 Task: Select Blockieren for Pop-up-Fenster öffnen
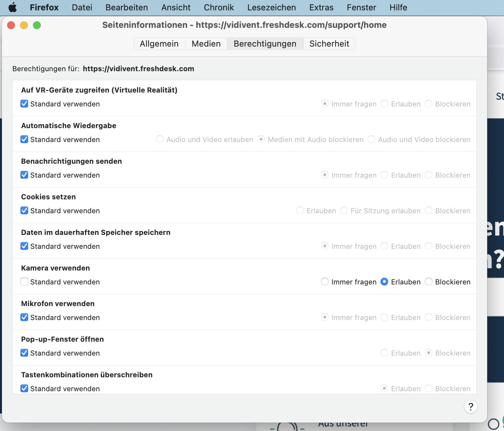tap(429, 353)
